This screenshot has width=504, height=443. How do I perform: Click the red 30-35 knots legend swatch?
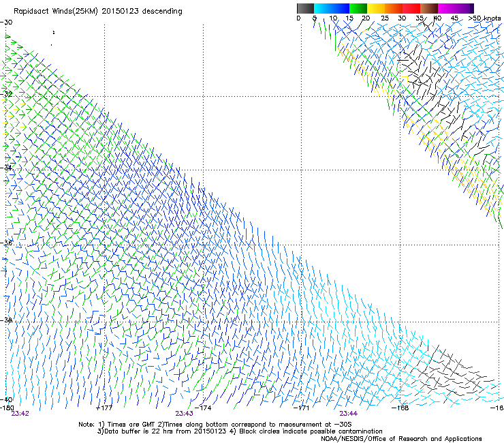click(x=411, y=8)
